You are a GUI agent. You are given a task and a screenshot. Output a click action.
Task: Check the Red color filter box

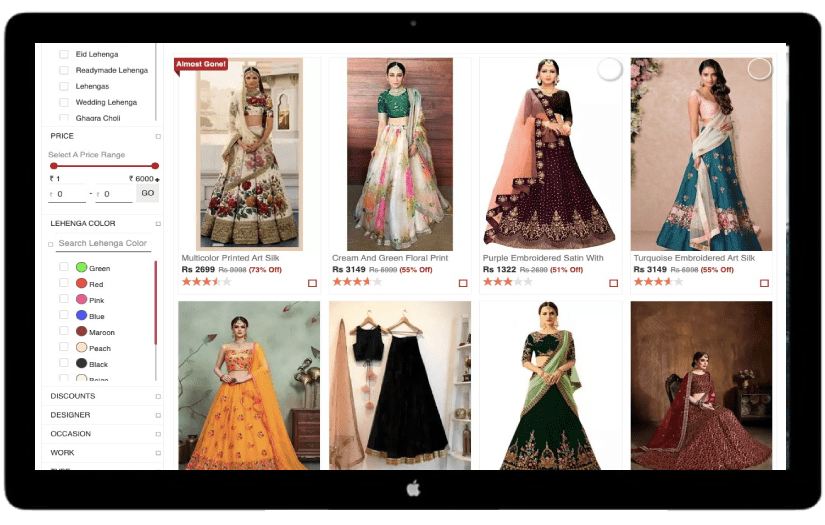[64, 282]
